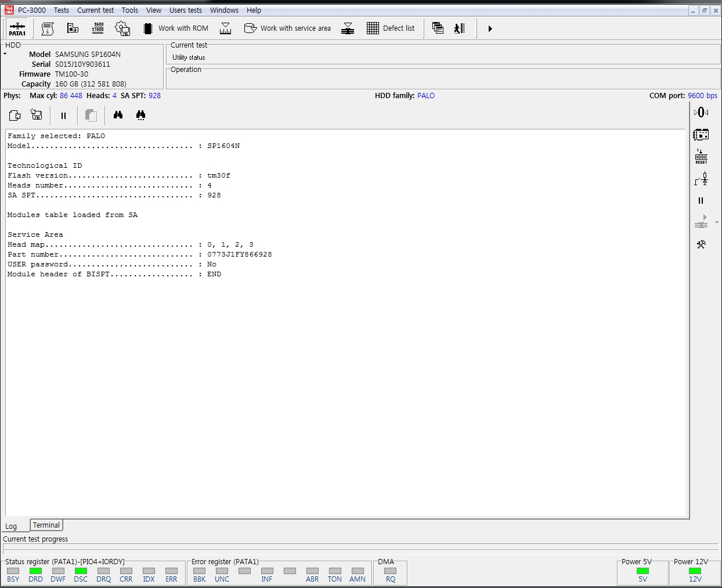Click the find next binoculars icon
This screenshot has height=588, width=722.
tap(140, 115)
